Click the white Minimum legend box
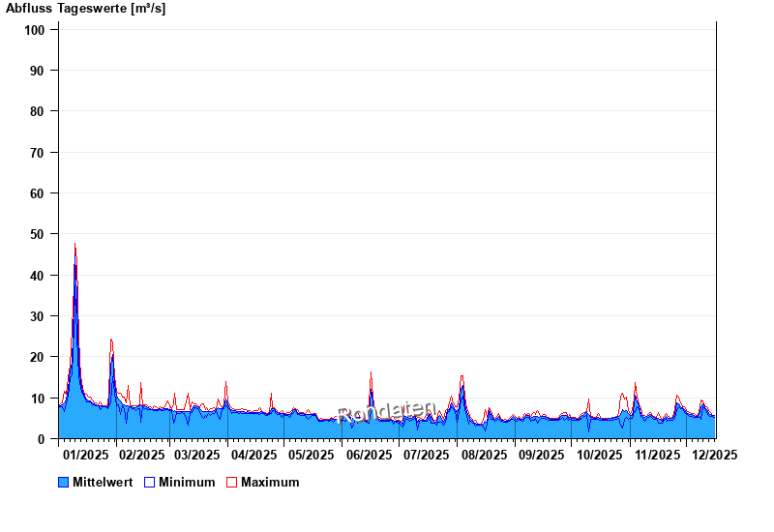Image resolution: width=774 pixels, height=532 pixels. (x=149, y=483)
